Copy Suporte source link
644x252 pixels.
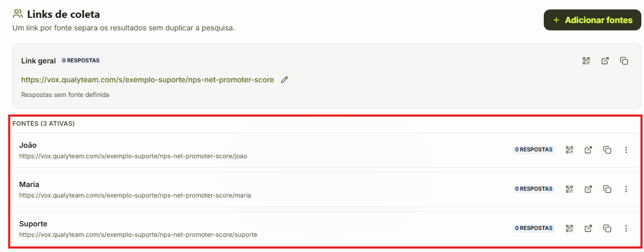[607, 228]
